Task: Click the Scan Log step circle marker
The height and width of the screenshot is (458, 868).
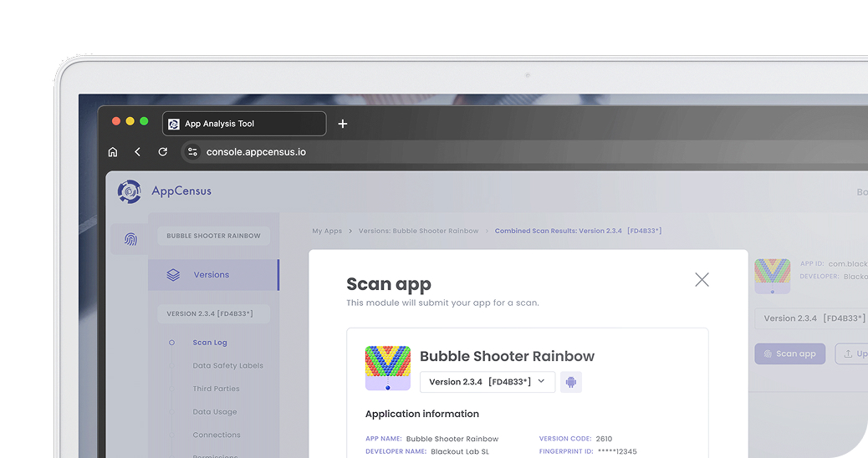Action: click(171, 343)
